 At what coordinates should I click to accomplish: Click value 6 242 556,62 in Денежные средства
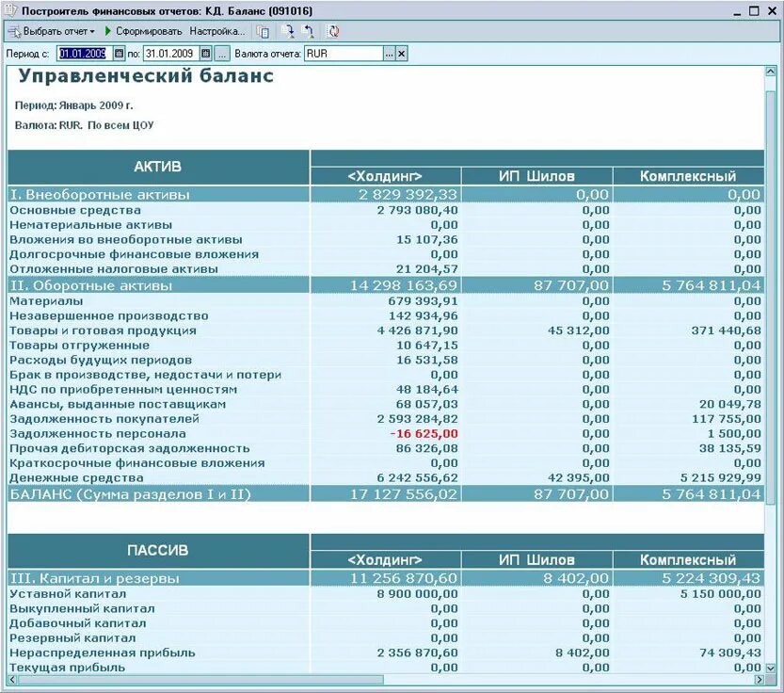point(418,477)
